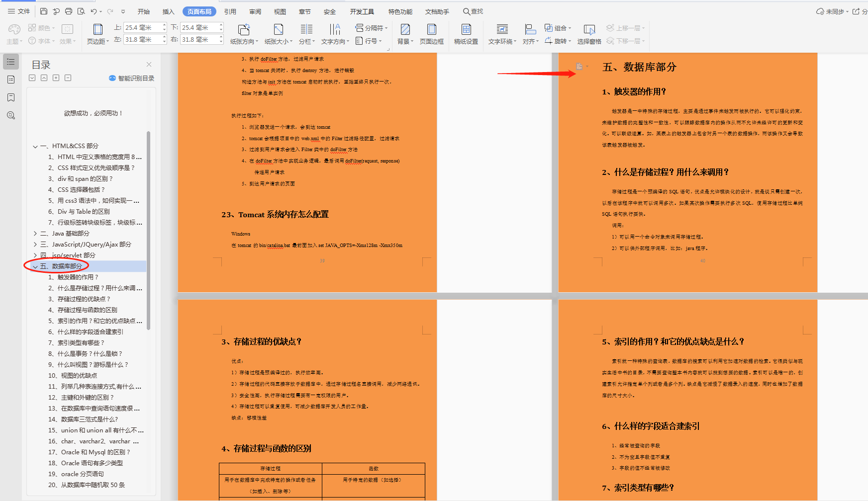Select outline entry 2、CSS 样式定义优先级顺序是？
The height and width of the screenshot is (501, 868).
click(x=92, y=168)
